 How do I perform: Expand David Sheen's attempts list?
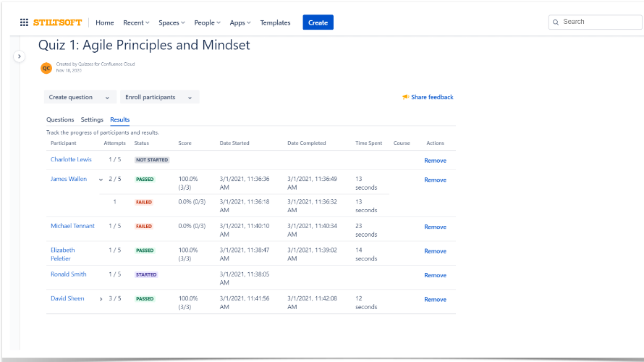point(101,299)
